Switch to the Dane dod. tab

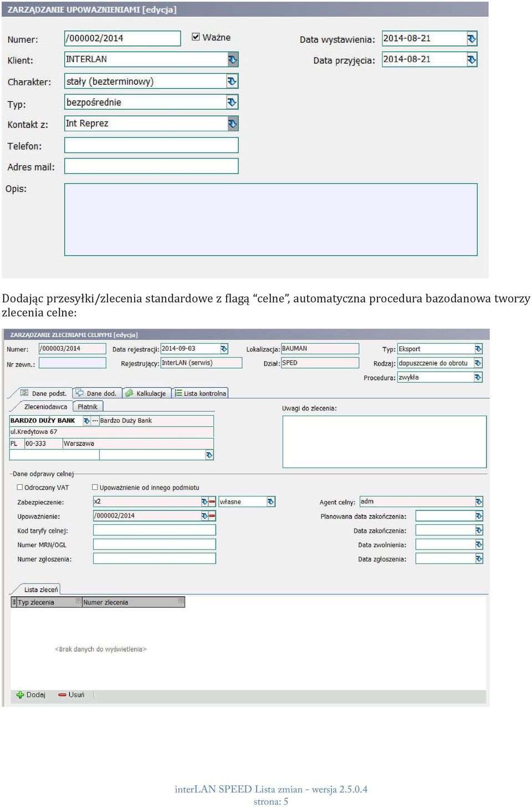pyautogui.click(x=96, y=393)
